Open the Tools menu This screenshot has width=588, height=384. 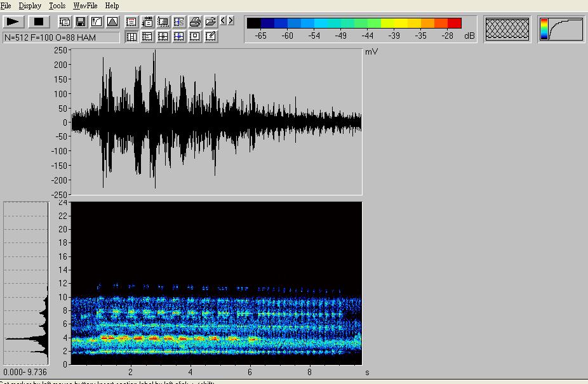pyautogui.click(x=57, y=6)
